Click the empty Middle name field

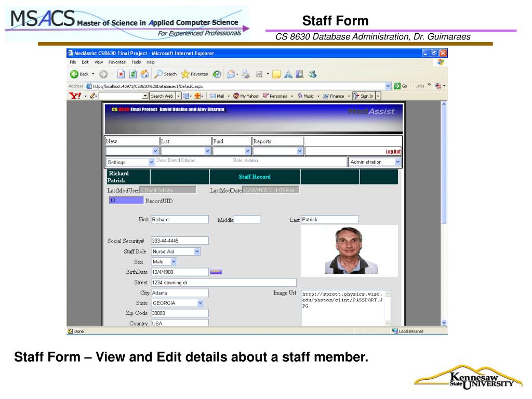pos(247,220)
